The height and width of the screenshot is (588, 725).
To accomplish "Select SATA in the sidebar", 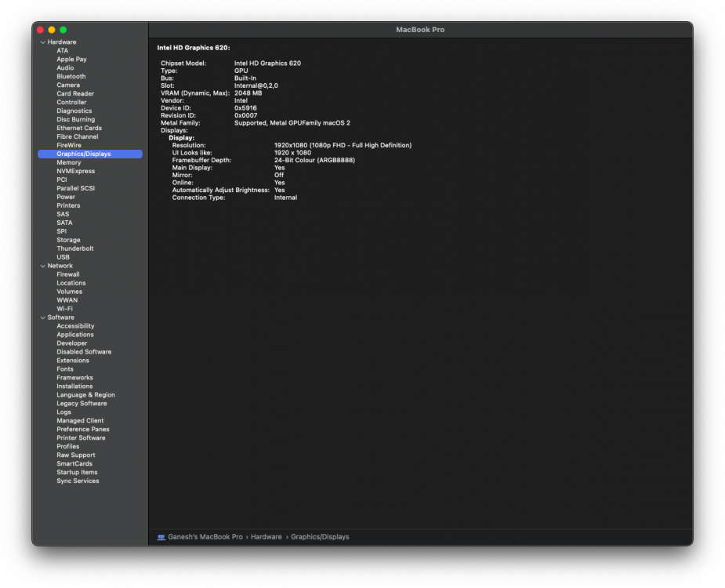I will [65, 223].
